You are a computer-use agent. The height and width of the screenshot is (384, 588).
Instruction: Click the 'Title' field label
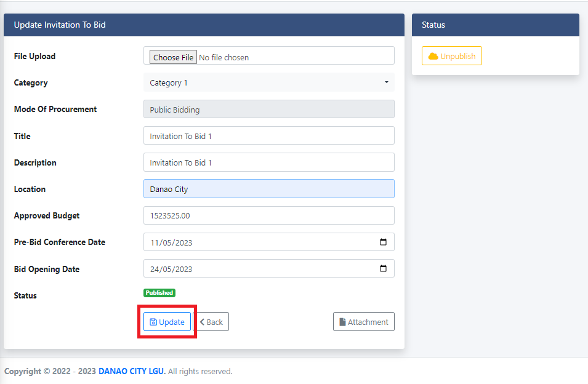(22, 136)
